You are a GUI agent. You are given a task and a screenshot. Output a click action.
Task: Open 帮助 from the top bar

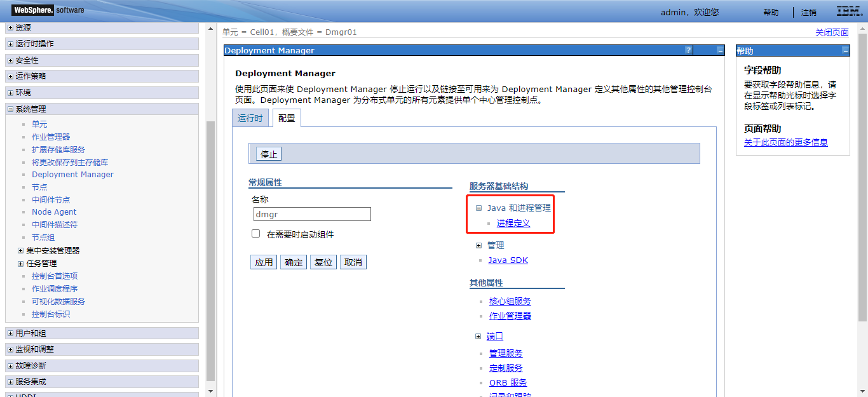tap(771, 12)
